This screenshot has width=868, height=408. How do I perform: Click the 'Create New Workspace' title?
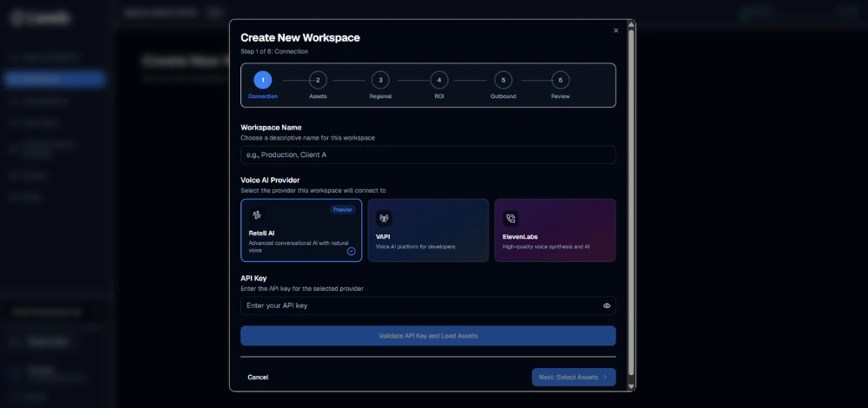pos(300,37)
